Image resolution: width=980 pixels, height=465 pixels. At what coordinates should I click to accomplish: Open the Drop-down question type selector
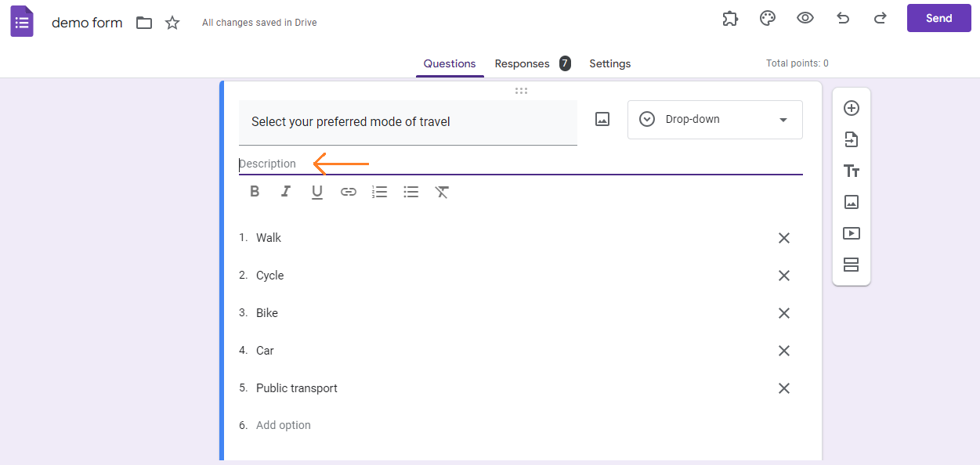[714, 119]
